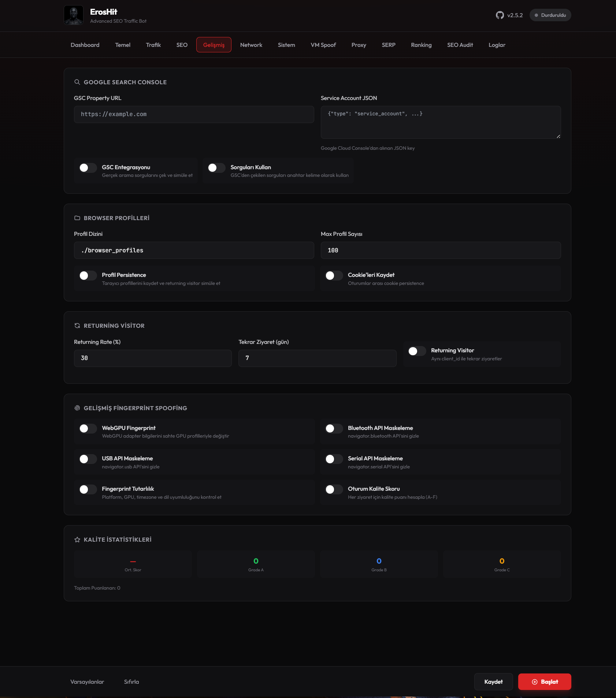Click the Returning Visitor refresh icon
616x698 pixels.
pyautogui.click(x=77, y=326)
